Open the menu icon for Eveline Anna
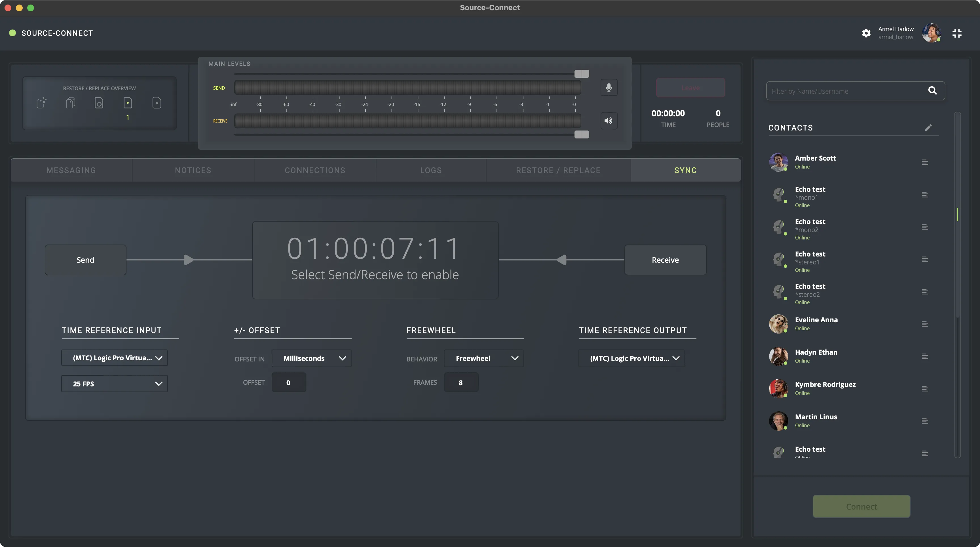The height and width of the screenshot is (547, 980). 925,324
